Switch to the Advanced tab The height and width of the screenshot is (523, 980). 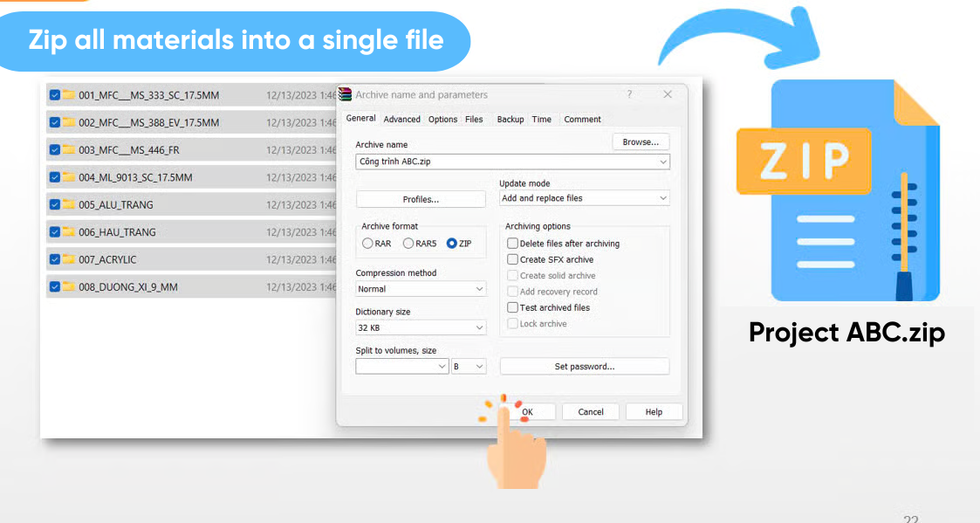click(x=401, y=120)
